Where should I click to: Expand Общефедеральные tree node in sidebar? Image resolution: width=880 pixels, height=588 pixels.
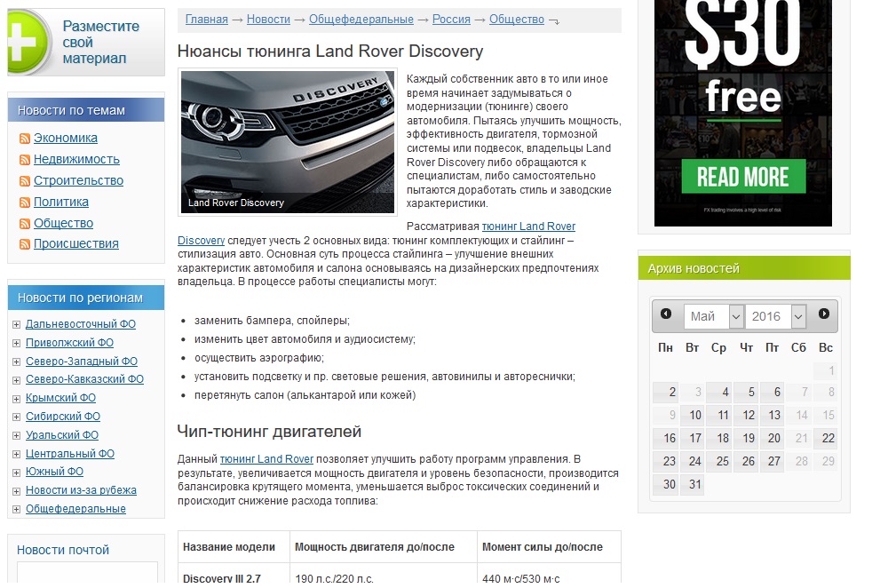(x=16, y=509)
